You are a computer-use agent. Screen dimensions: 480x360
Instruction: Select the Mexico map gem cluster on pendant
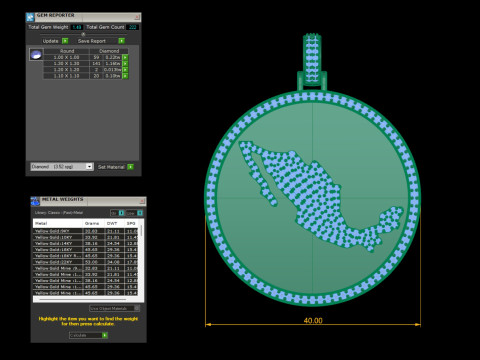click(x=320, y=197)
